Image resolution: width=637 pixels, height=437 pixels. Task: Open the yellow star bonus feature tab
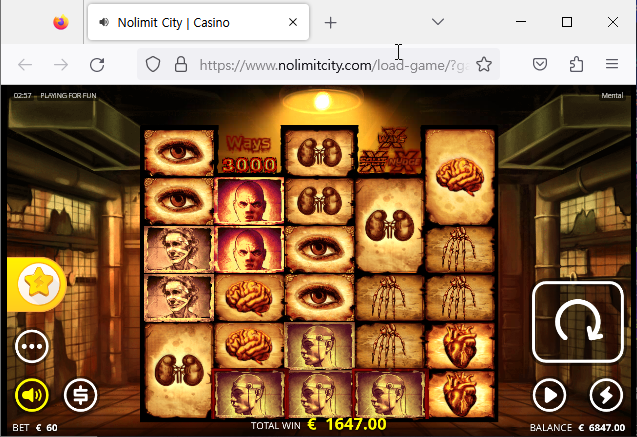point(37,284)
